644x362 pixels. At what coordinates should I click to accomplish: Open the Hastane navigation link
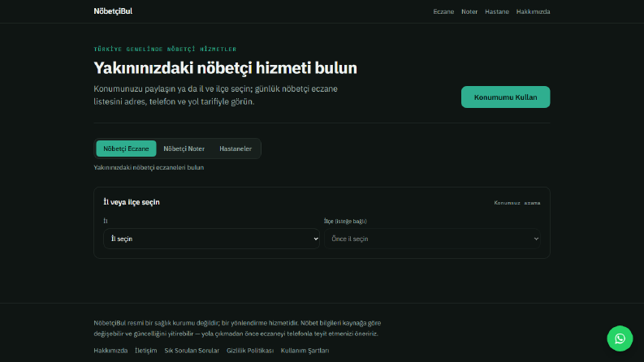click(496, 11)
